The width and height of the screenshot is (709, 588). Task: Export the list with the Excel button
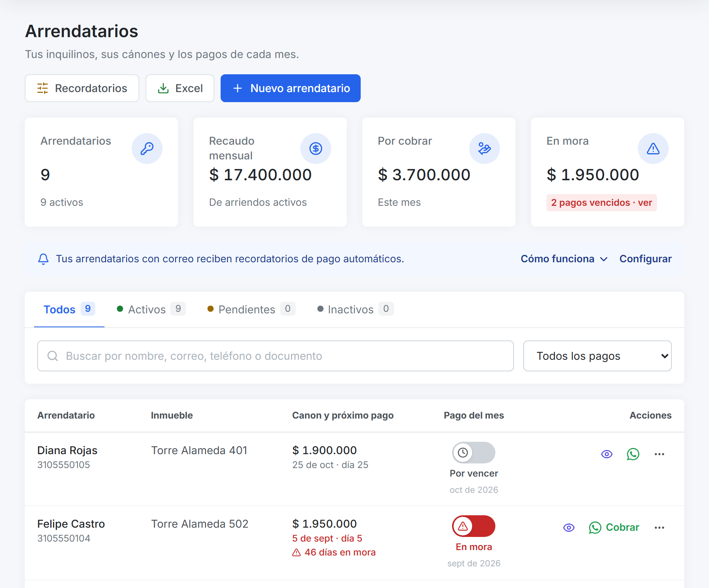(180, 88)
